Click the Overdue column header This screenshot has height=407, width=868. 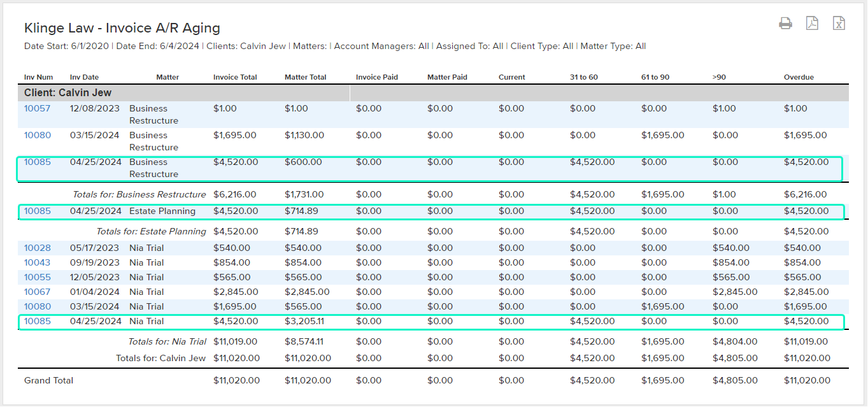[799, 77]
